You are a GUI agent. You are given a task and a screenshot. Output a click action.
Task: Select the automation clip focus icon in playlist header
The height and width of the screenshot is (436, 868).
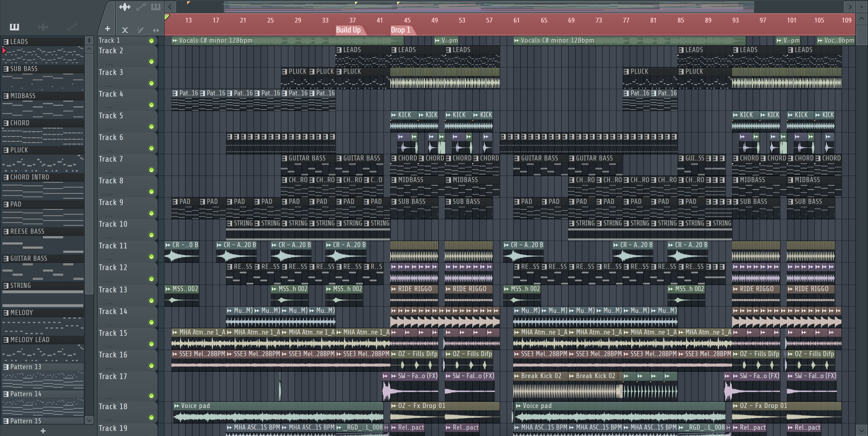click(141, 7)
